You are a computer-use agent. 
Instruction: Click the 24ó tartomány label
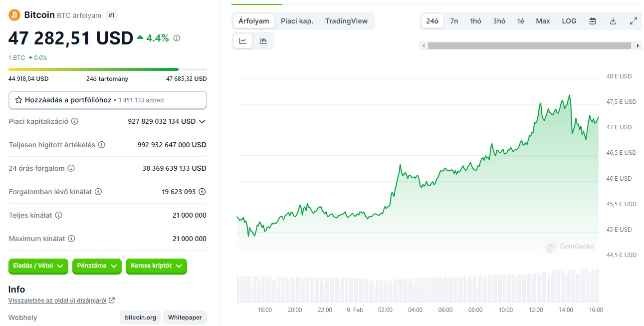[x=107, y=79]
